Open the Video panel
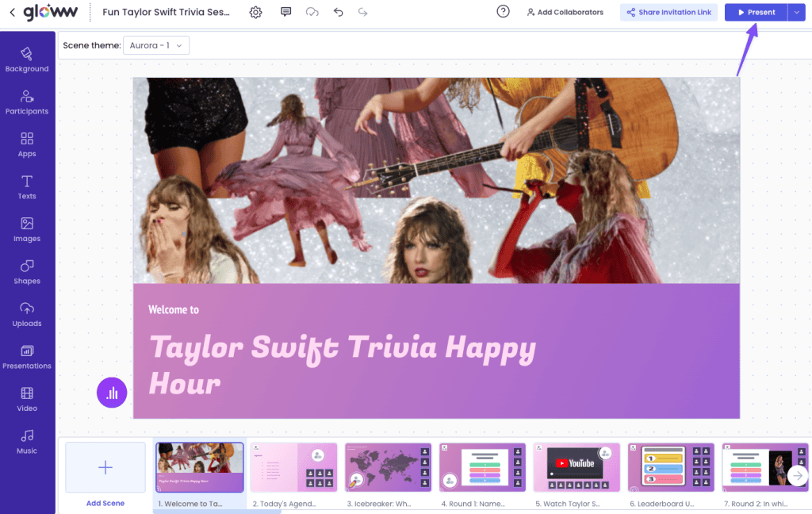Image resolution: width=812 pixels, height=514 pixels. (x=27, y=400)
